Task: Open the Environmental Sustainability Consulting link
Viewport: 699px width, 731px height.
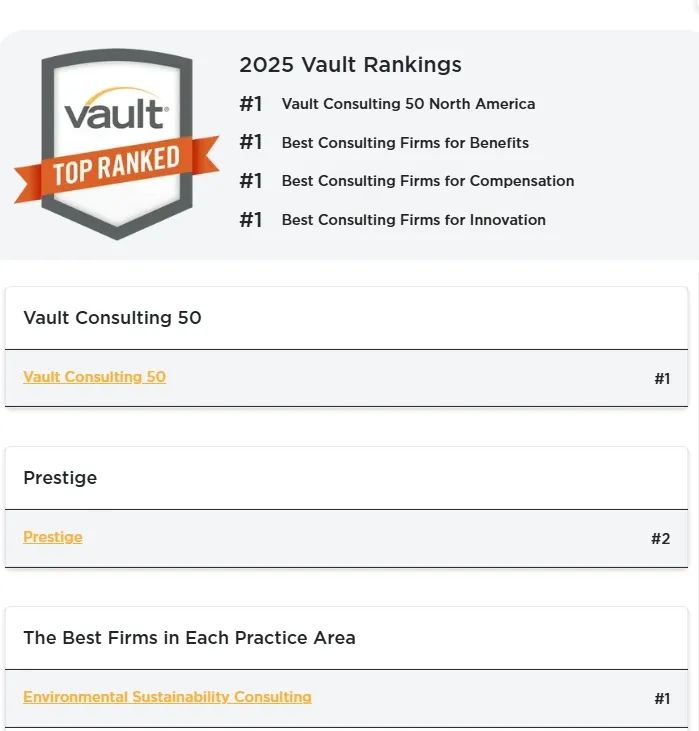Action: coord(167,697)
